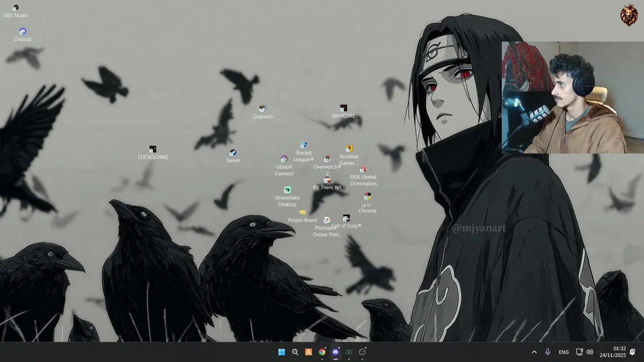Open the notification bell in the tray

coord(633,352)
